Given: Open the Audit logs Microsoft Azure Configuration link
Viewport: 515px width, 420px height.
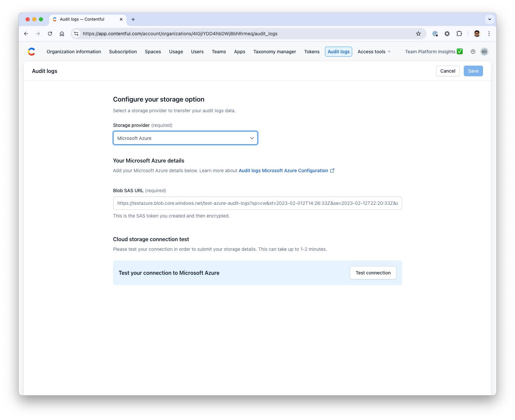Looking at the screenshot, I should click(x=283, y=170).
